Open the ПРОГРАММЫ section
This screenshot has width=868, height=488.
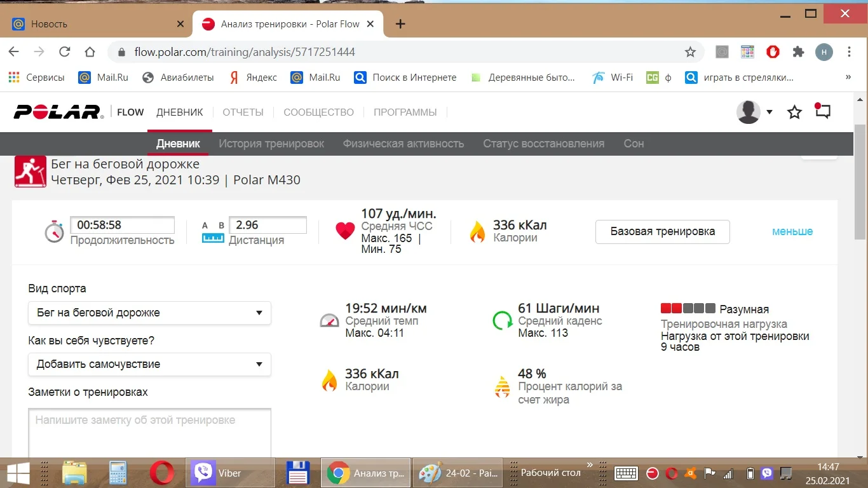click(405, 112)
